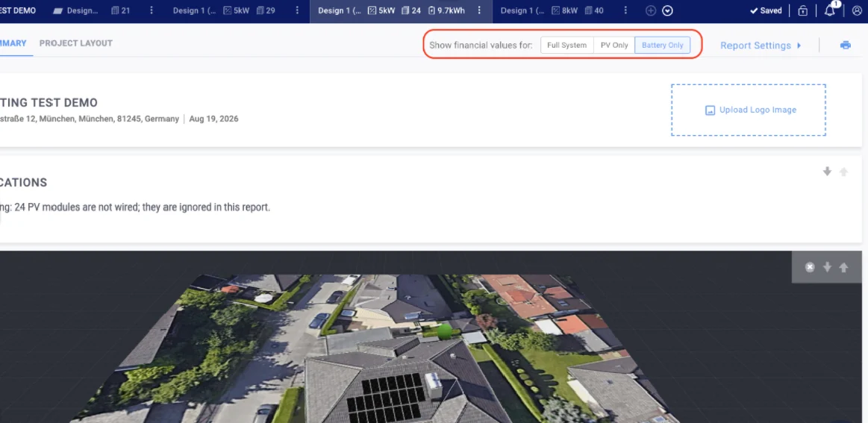Click the image icon beside Upload Logo Image
Viewport: 868px width, 423px height.
(711, 110)
